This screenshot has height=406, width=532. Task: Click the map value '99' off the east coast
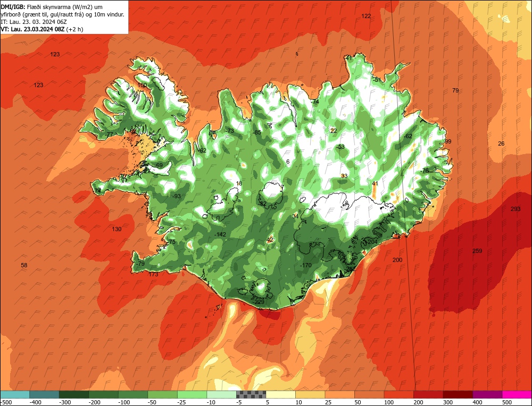pyautogui.click(x=448, y=141)
